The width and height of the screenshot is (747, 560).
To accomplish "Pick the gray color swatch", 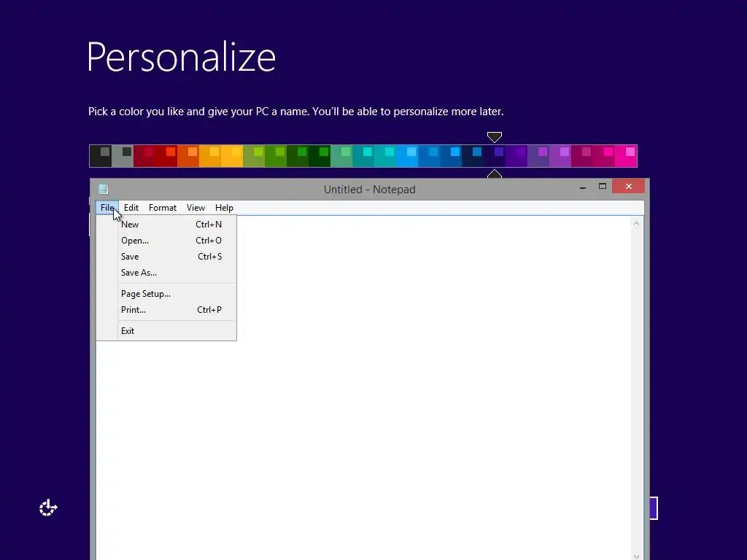I will (x=123, y=156).
